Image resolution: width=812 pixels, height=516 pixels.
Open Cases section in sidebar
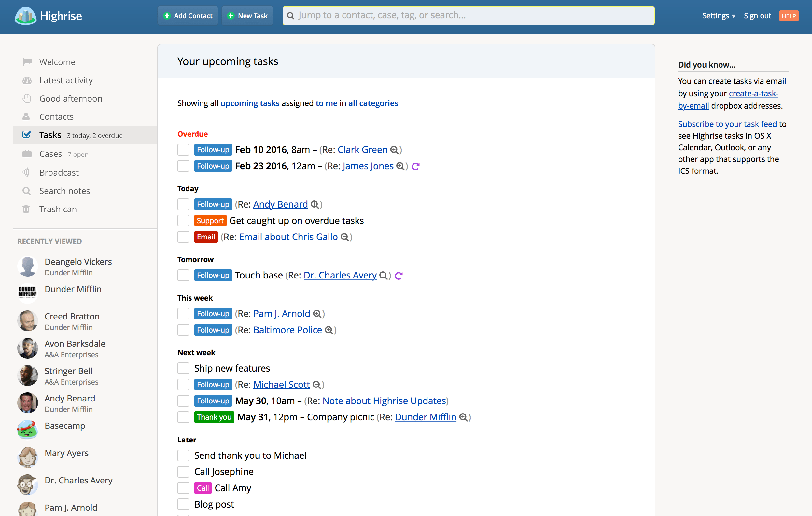pos(50,154)
